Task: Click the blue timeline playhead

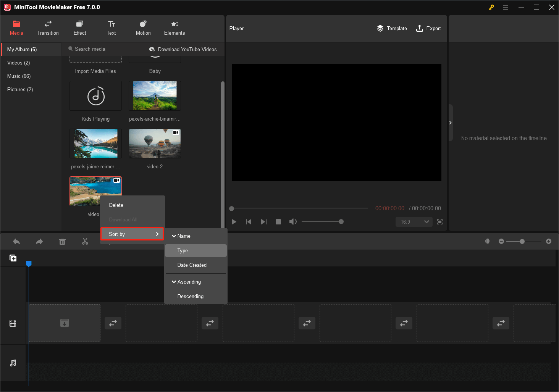Action: coord(29,263)
